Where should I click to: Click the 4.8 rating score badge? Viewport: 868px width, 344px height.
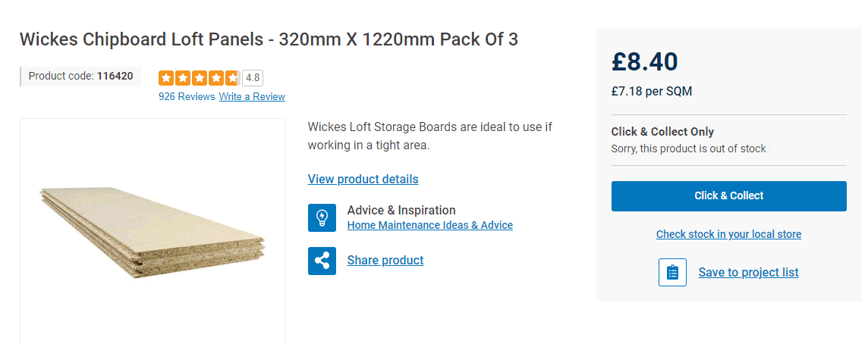tap(253, 77)
